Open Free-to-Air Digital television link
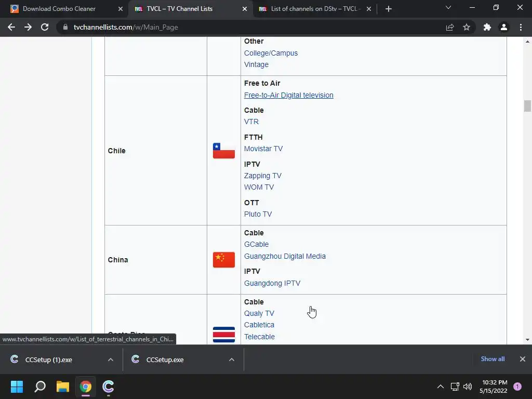Viewport: 532px width, 399px height. [289, 95]
